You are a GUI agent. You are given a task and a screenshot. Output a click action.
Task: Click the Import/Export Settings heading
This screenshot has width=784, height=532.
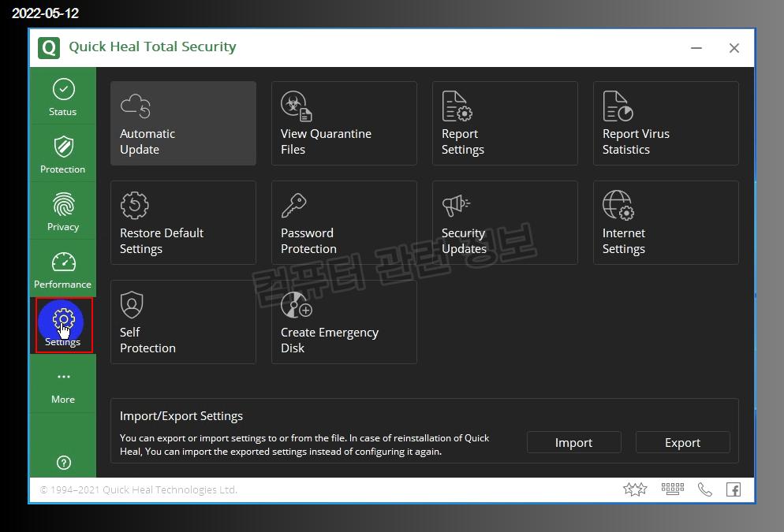(181, 416)
